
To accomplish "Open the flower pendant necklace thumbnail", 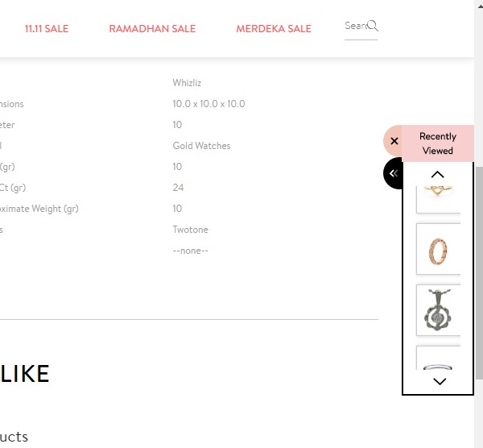I will [438, 310].
